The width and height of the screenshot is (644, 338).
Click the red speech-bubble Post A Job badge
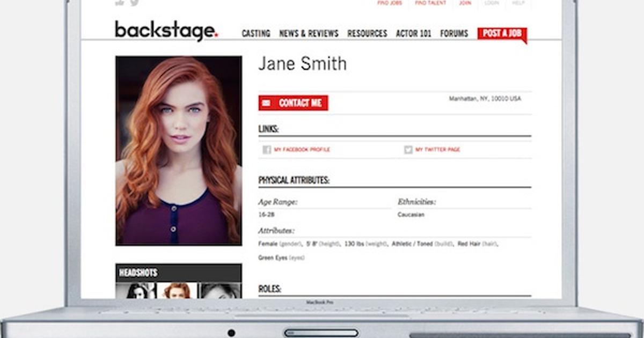(x=502, y=33)
